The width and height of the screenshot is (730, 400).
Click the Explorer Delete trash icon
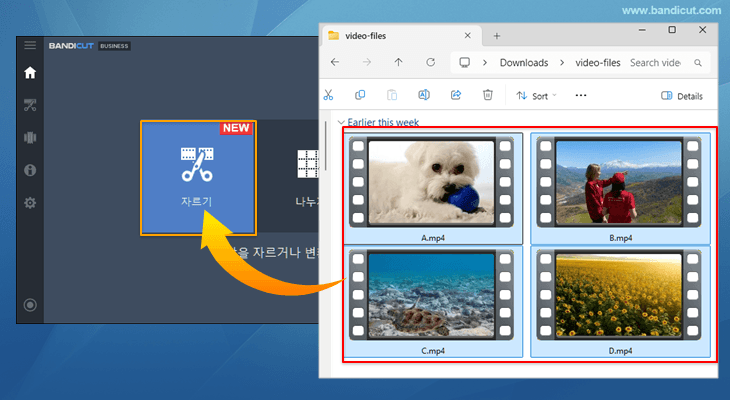click(x=487, y=95)
